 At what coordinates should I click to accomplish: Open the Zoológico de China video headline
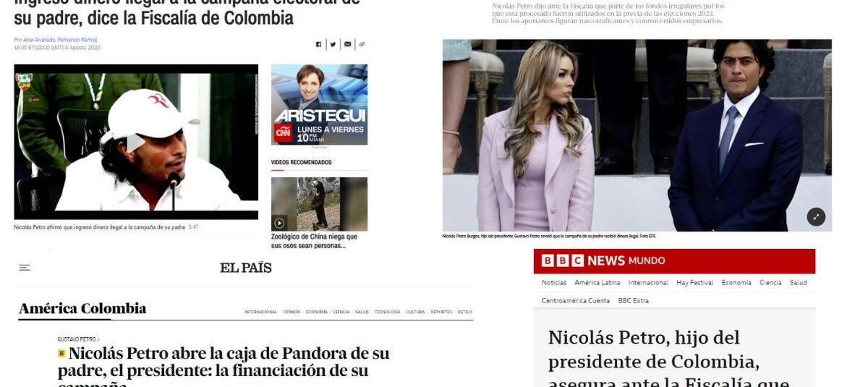tap(315, 241)
